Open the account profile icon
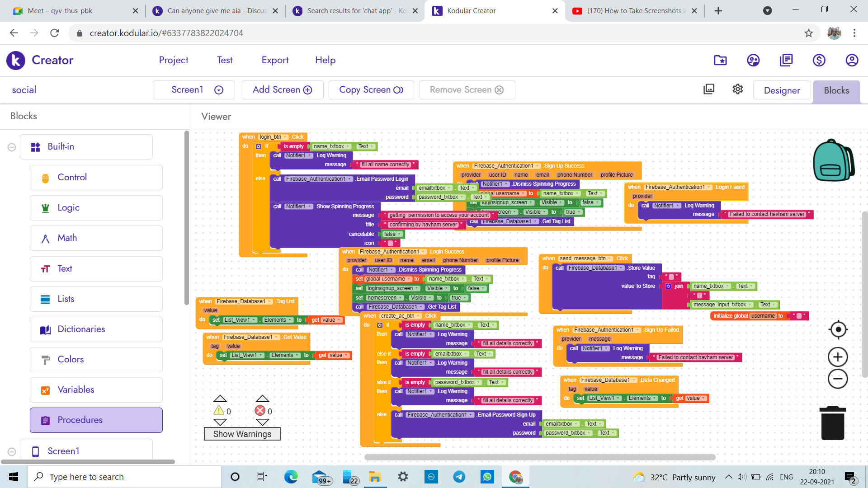The width and height of the screenshot is (868, 488). (x=852, y=60)
